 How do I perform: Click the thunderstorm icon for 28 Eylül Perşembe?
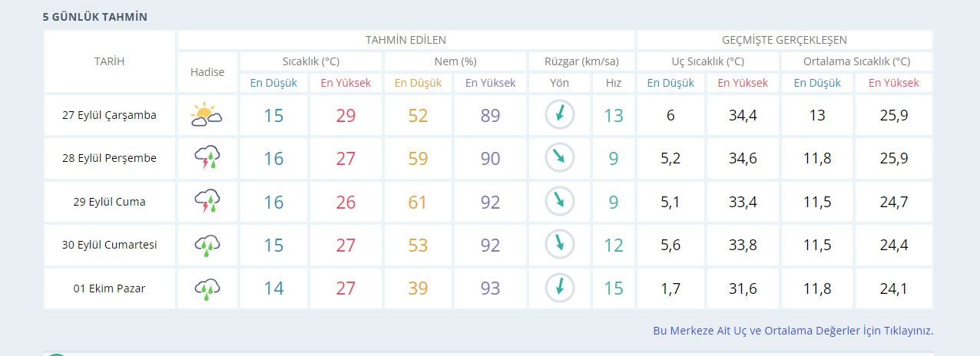pyautogui.click(x=207, y=158)
